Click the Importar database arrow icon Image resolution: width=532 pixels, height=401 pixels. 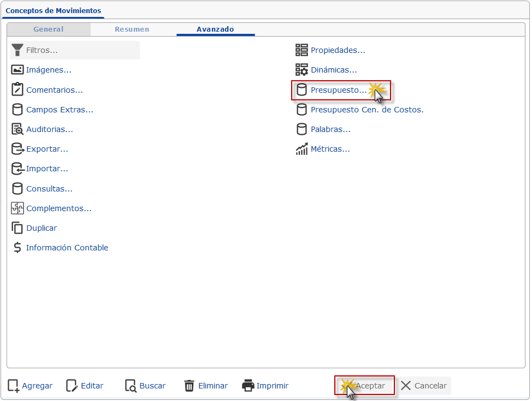click(17, 169)
